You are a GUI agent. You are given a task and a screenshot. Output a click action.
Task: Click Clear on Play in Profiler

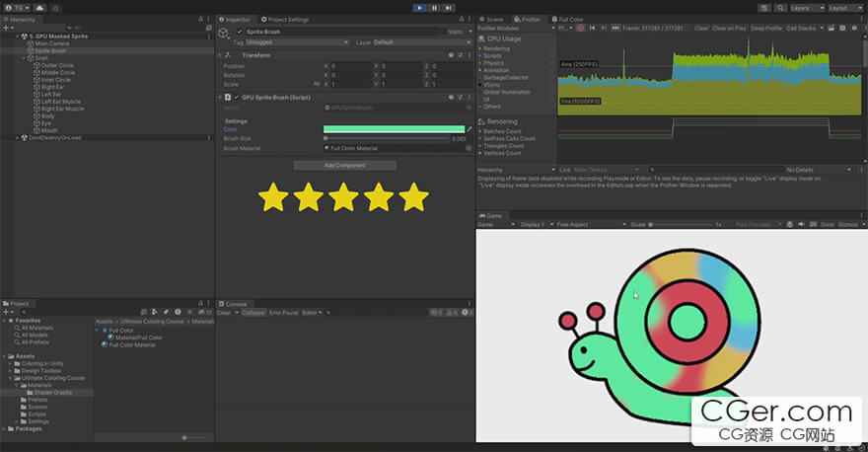coord(729,29)
